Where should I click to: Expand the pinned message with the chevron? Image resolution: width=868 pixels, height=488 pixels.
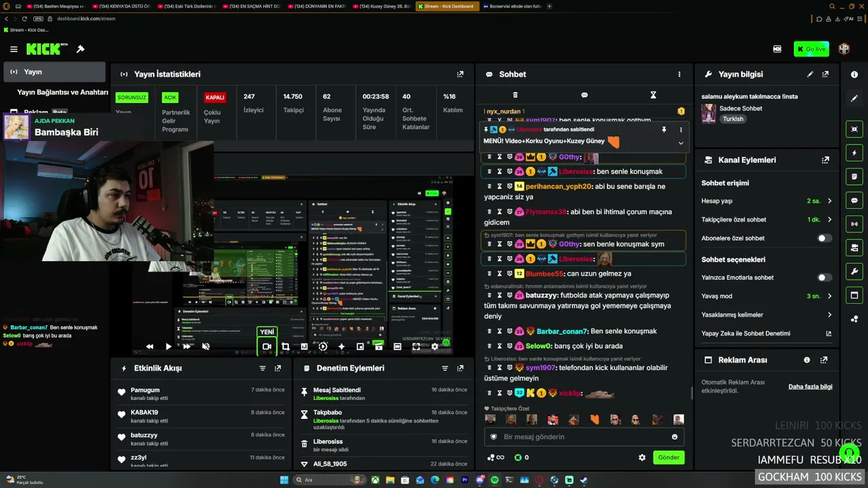681,143
